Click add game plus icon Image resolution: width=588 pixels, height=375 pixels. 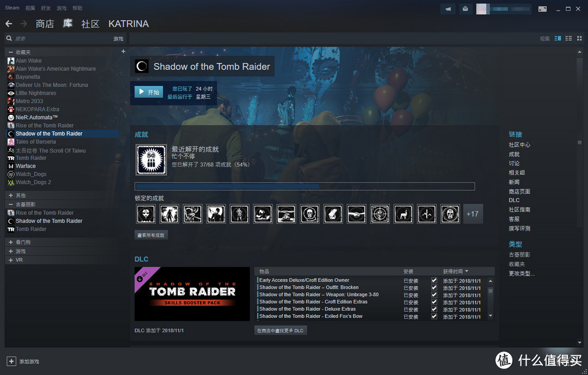click(x=11, y=361)
